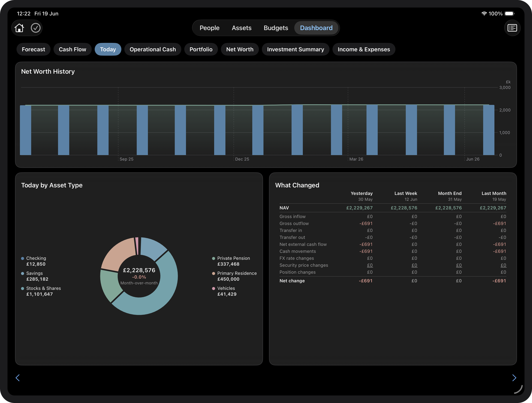Go to the home screen icon

[x=19, y=28]
